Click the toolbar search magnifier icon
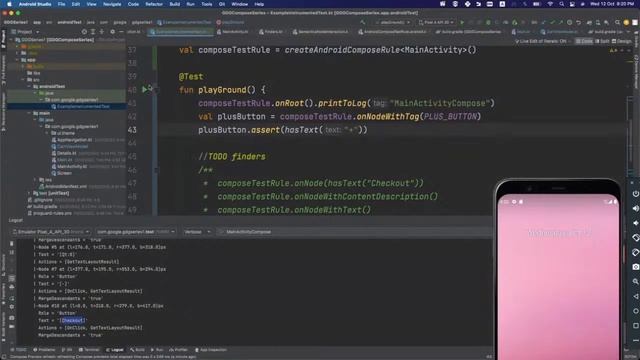The image size is (640, 360). click(617, 22)
